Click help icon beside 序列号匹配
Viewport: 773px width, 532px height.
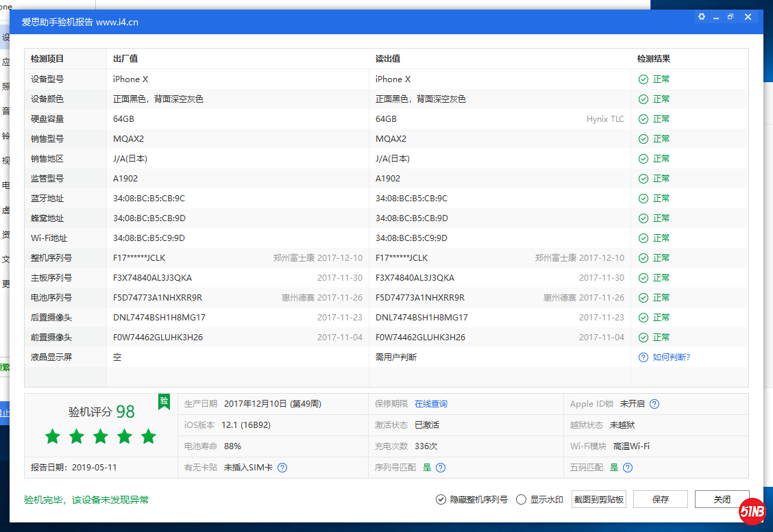click(x=441, y=468)
